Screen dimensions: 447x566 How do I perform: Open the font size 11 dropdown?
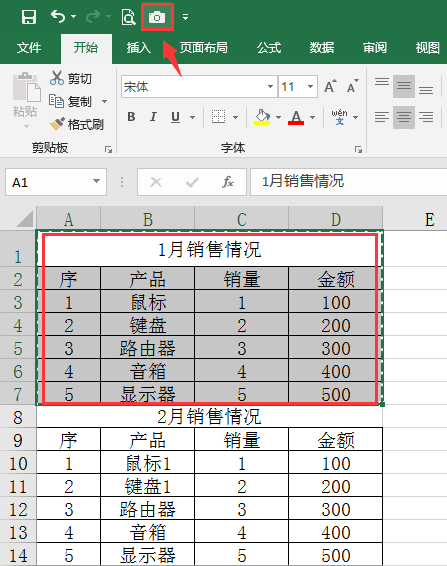[310, 87]
